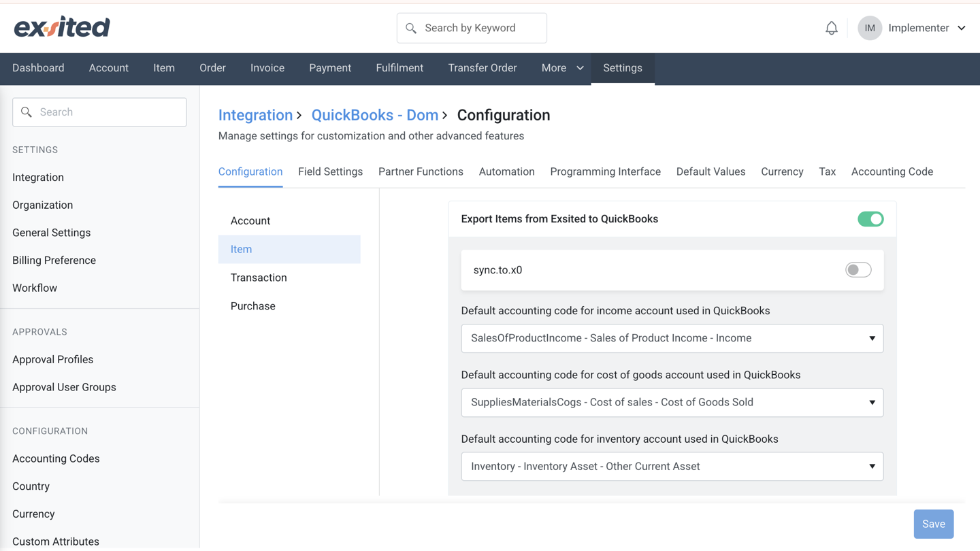Open Organization in settings sidebar
The height and width of the screenshot is (551, 980).
click(x=42, y=205)
